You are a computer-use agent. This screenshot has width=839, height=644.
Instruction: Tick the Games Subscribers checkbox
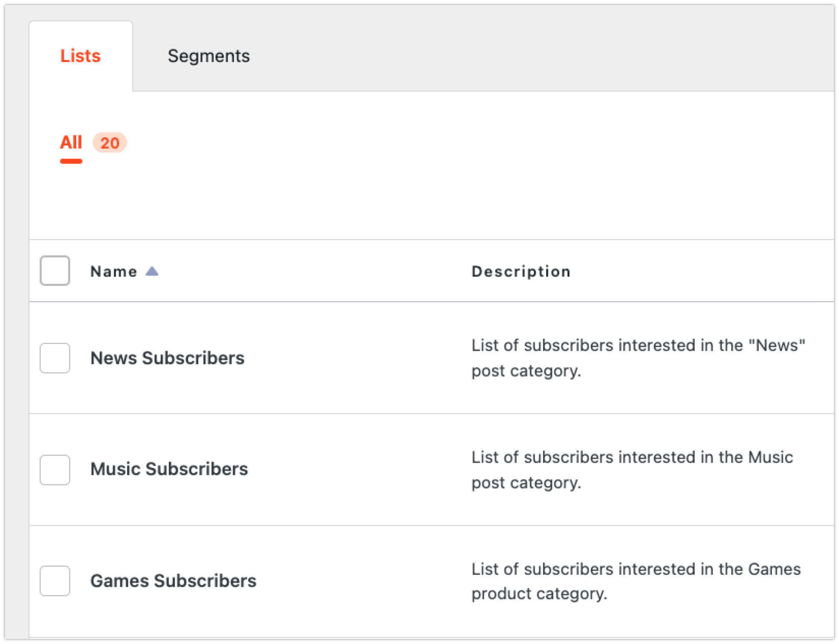pyautogui.click(x=55, y=580)
